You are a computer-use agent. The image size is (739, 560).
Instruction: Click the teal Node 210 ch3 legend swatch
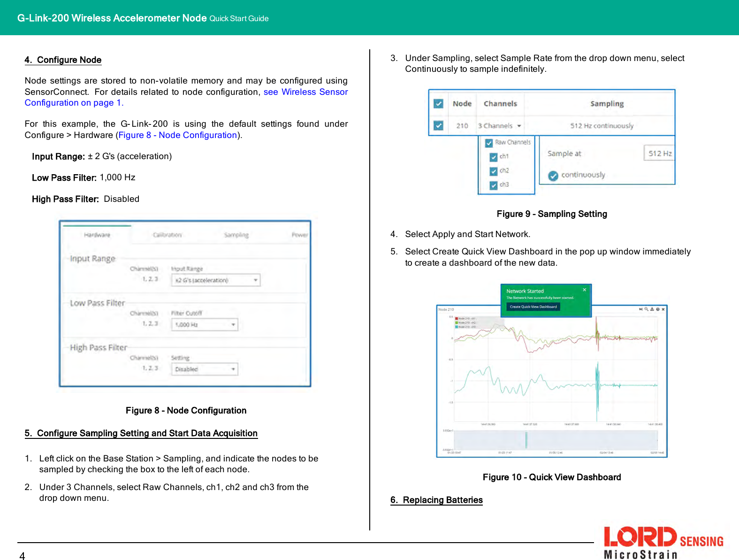pyautogui.click(x=457, y=327)
